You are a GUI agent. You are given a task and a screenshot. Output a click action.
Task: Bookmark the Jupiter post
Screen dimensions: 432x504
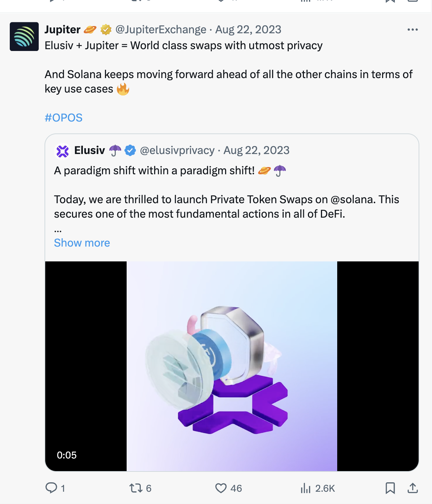390,488
